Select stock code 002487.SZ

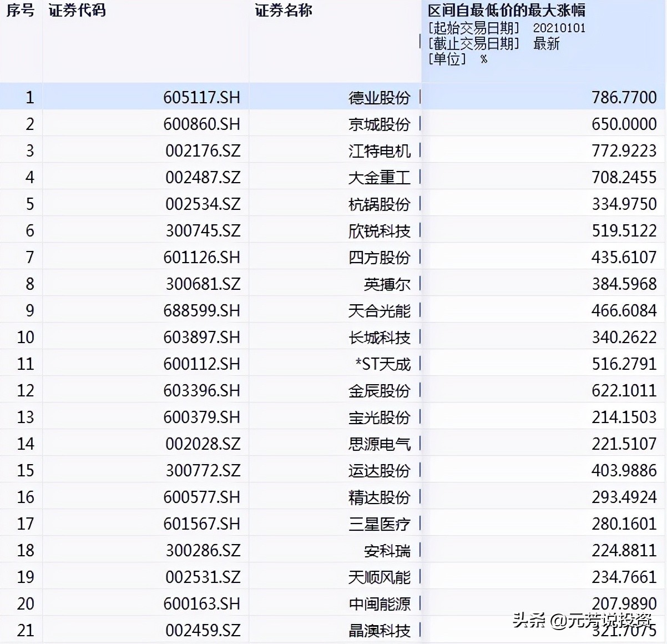coord(203,178)
